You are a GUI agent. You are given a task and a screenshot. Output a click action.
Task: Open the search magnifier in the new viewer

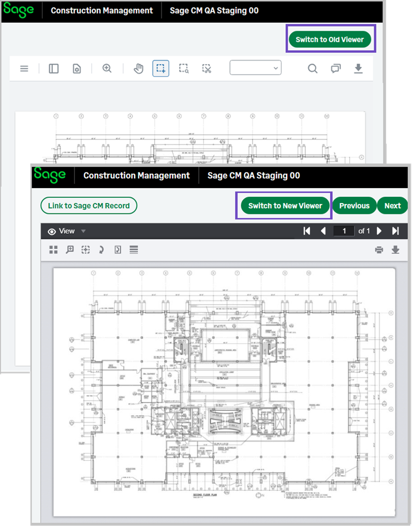click(313, 69)
